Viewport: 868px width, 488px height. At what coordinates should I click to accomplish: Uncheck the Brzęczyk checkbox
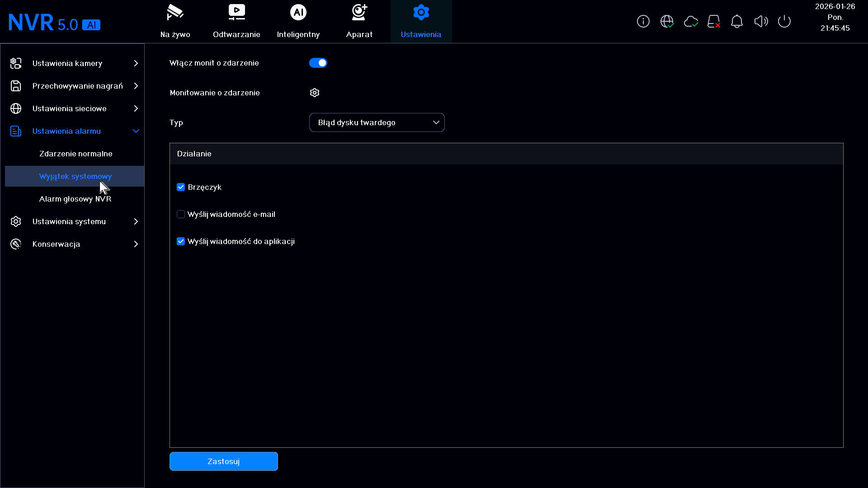pos(181,187)
